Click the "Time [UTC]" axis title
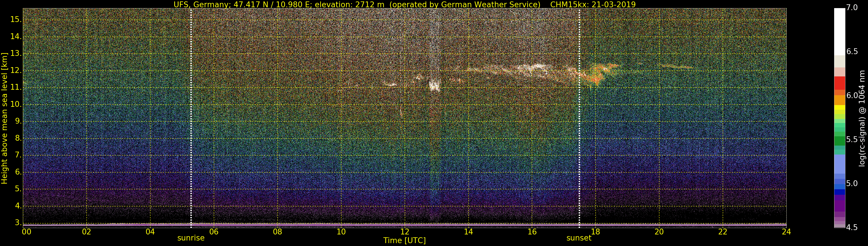868x246 pixels. click(404, 241)
